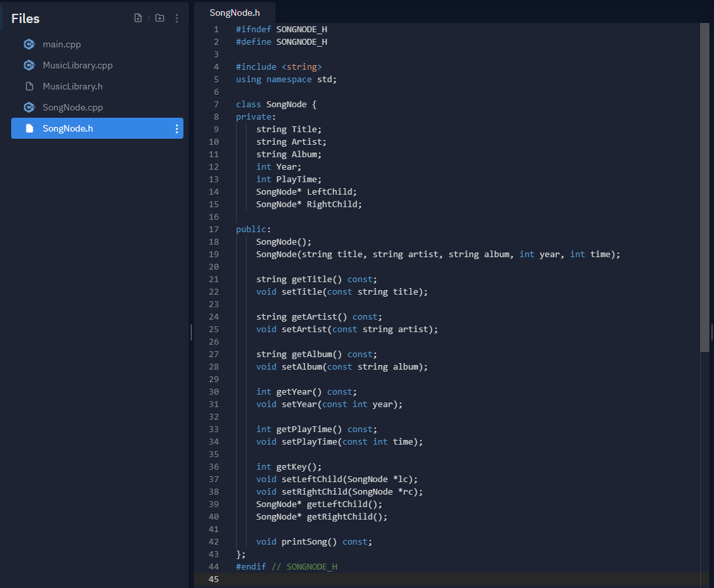The image size is (714, 588).
Task: Click 'SongNode* RightChild;' line
Action: pos(309,204)
